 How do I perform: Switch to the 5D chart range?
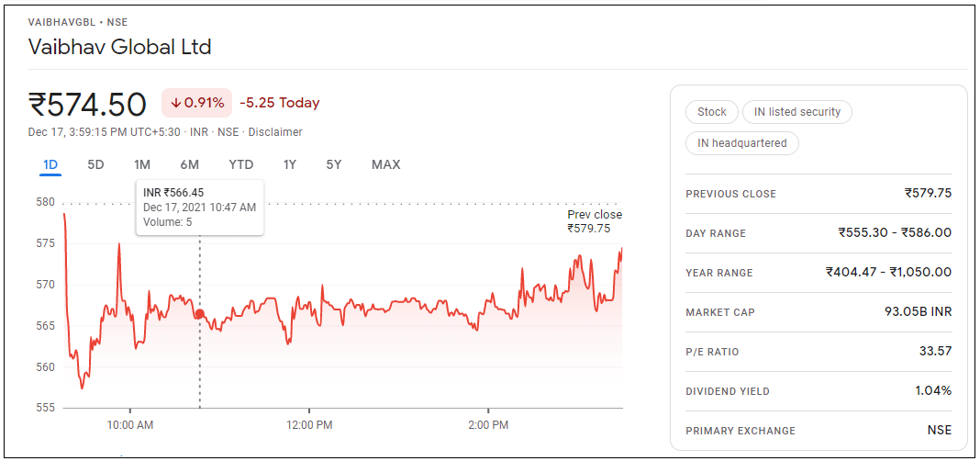coord(95,165)
